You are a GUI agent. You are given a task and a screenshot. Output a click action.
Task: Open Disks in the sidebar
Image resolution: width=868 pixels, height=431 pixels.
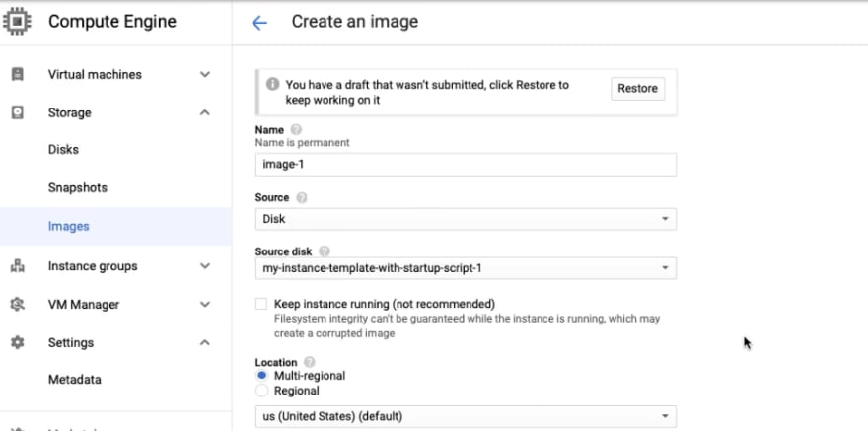63,149
